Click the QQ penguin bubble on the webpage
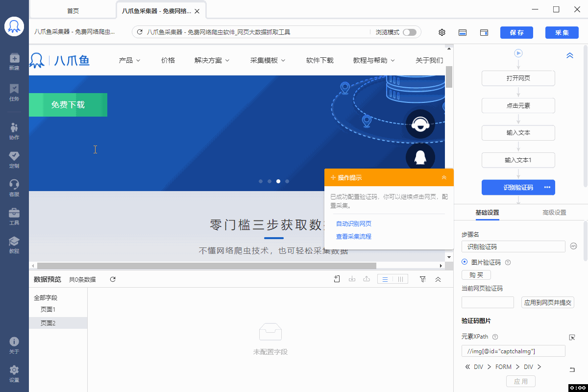 pos(420,157)
